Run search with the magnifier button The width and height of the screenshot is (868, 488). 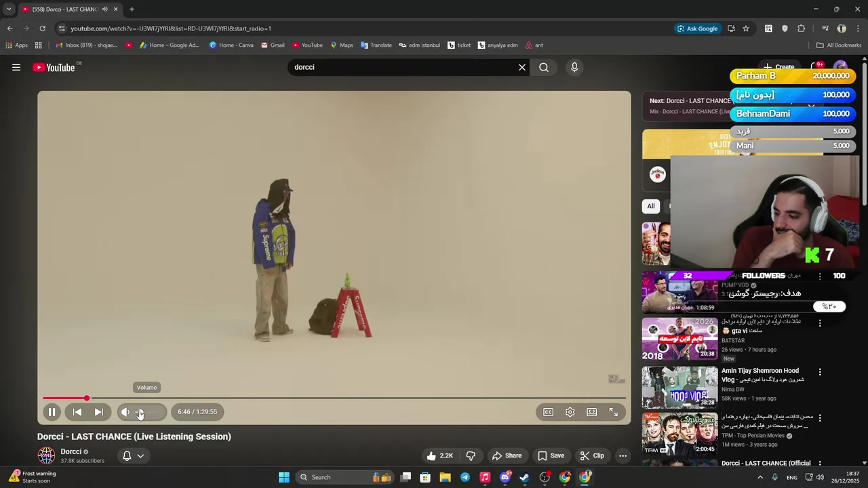pos(544,67)
